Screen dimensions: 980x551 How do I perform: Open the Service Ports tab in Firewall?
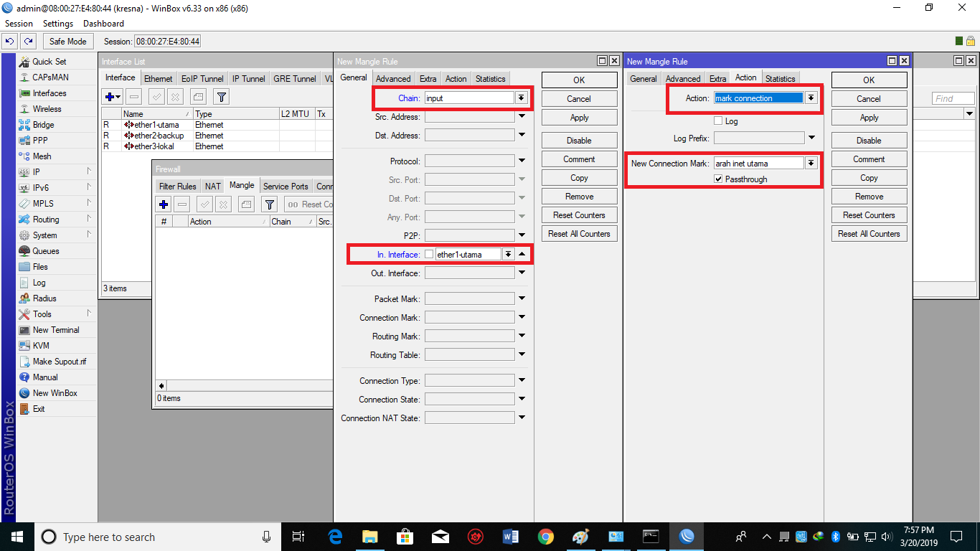(286, 187)
